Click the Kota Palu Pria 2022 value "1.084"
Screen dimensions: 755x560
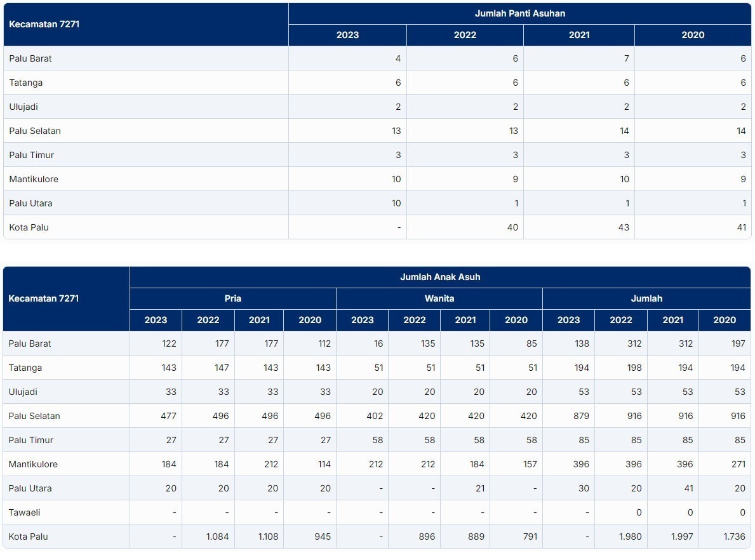[218, 537]
